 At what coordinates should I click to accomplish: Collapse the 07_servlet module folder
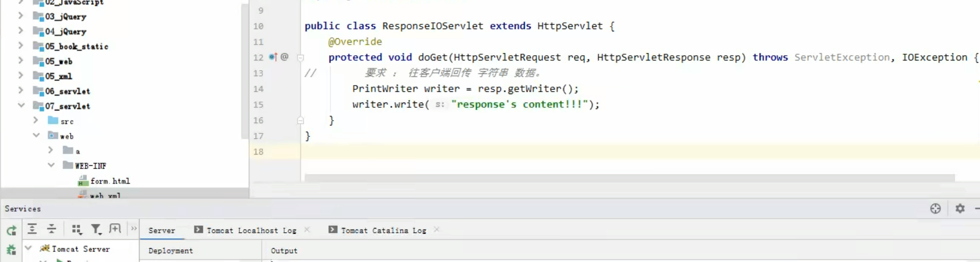click(x=21, y=105)
